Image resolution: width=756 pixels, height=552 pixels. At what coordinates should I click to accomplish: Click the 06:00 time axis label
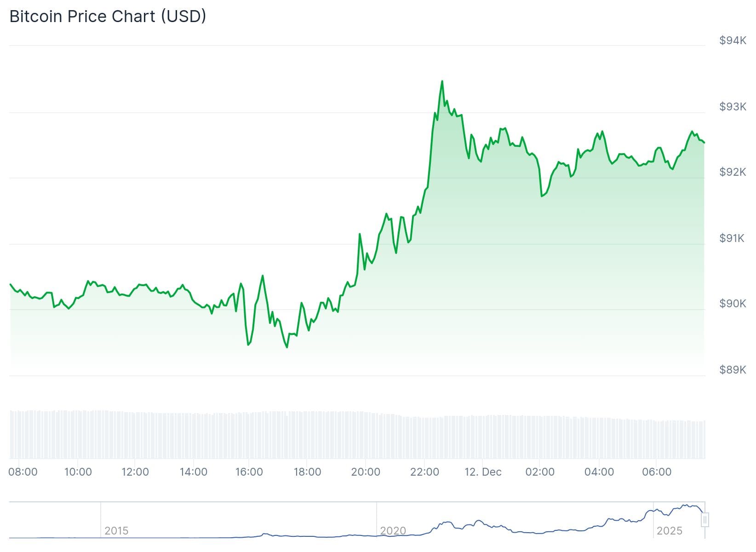coord(657,472)
